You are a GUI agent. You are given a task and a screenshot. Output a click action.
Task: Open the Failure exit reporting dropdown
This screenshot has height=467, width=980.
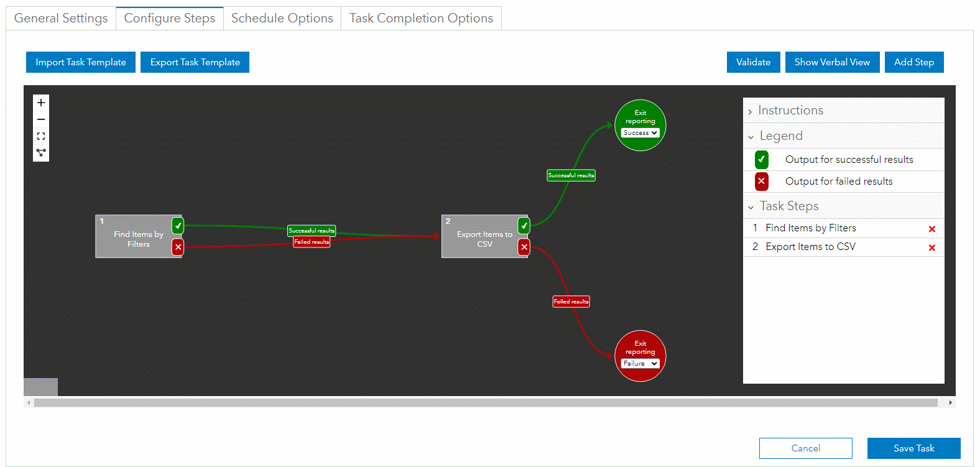[x=640, y=364]
